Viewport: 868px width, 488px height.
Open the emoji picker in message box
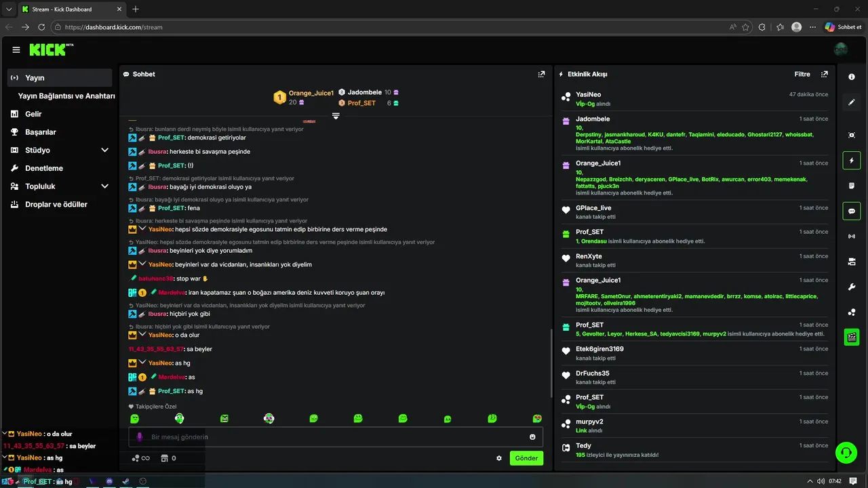click(532, 437)
